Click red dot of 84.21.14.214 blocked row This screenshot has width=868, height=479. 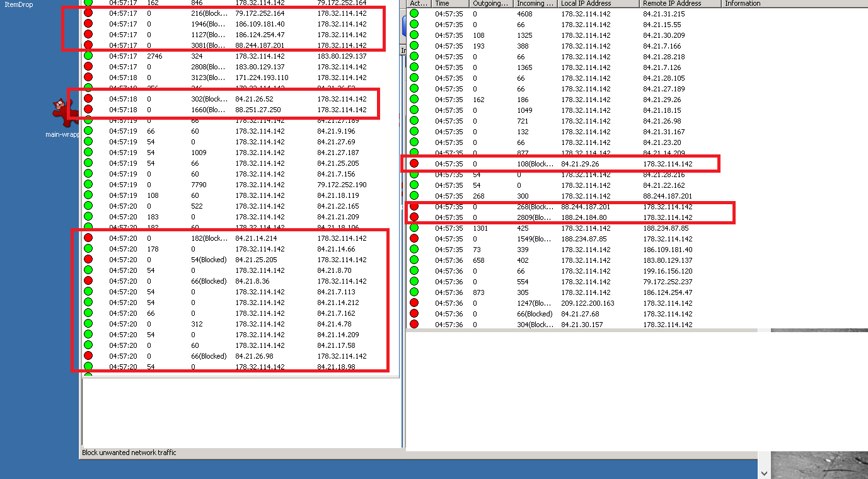tap(88, 238)
